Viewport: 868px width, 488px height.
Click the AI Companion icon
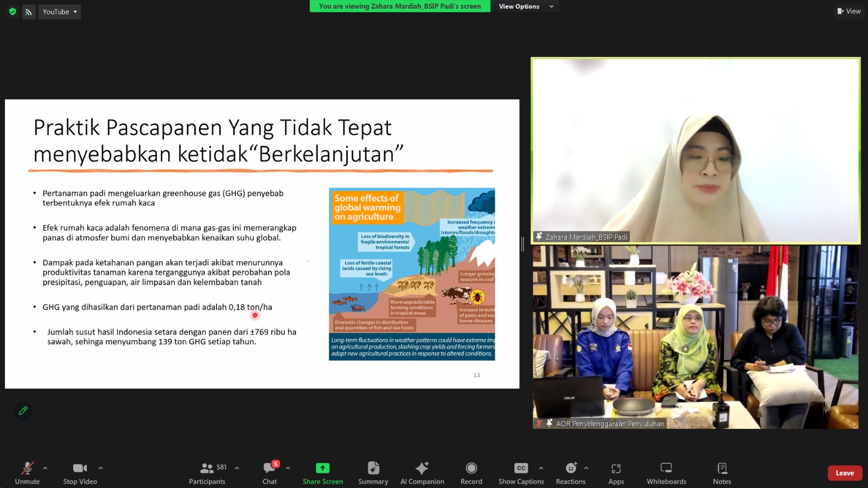coord(422,472)
